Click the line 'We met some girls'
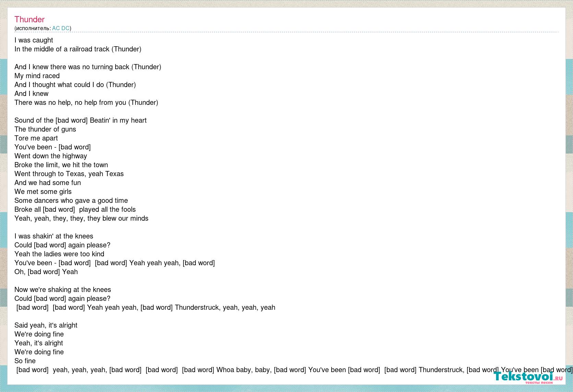This screenshot has width=573, height=392. [43, 192]
